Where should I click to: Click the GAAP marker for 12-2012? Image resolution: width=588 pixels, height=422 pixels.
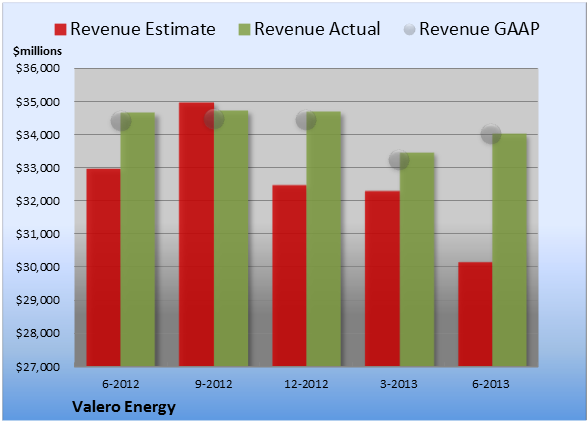click(x=306, y=120)
